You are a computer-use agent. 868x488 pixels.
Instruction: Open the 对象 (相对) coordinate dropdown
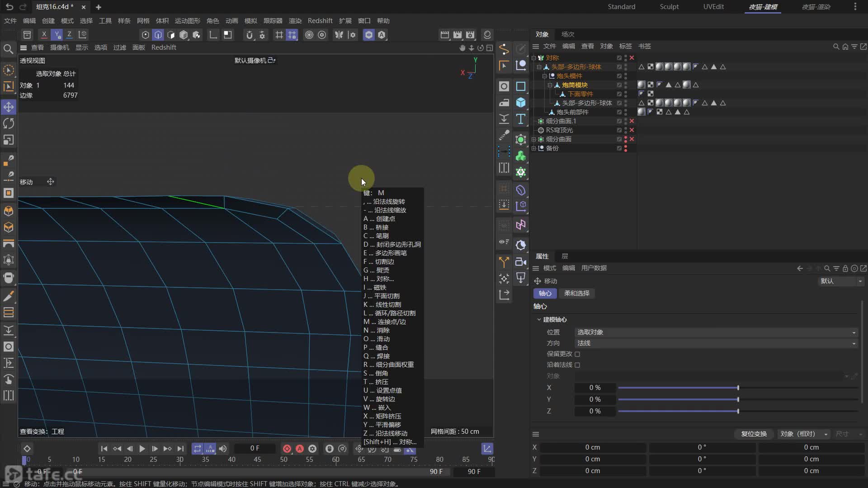[804, 434]
